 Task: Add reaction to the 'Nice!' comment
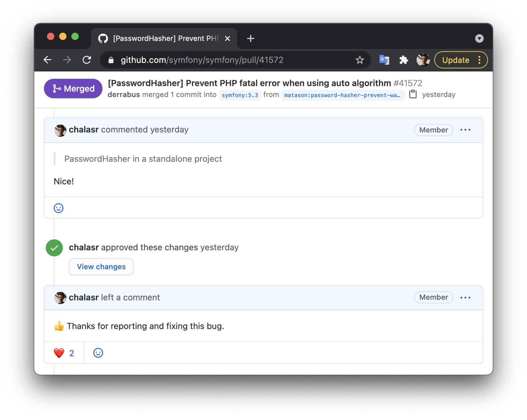click(58, 208)
